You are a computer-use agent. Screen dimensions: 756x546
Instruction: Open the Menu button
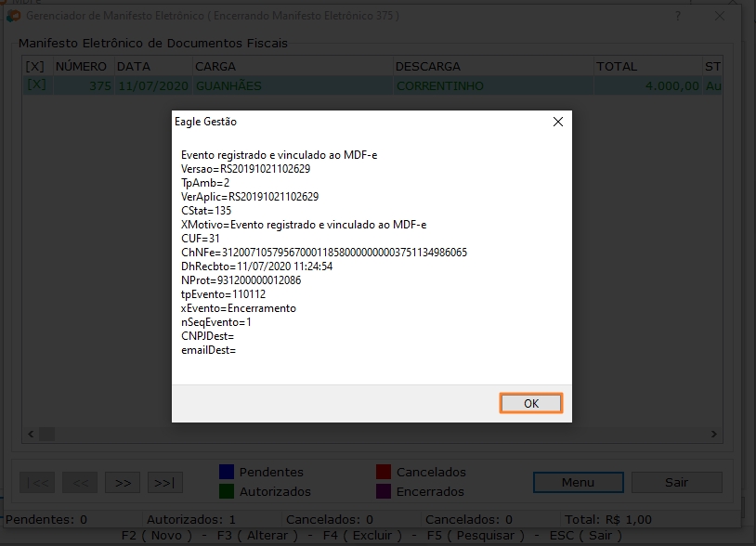click(x=578, y=482)
